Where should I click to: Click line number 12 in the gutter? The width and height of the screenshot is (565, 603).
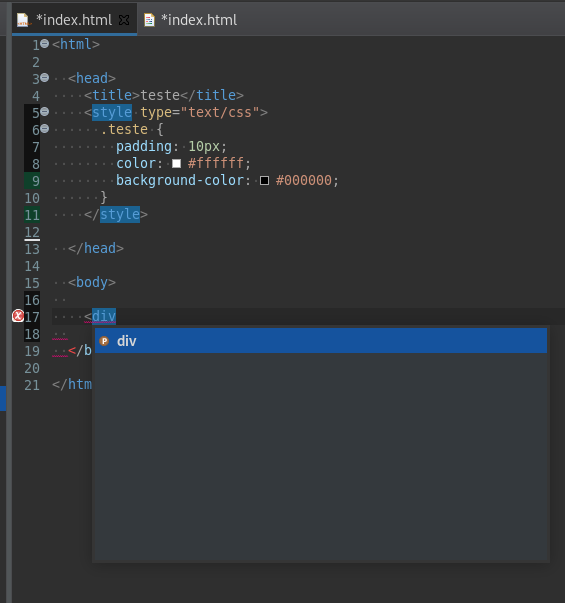(x=32, y=232)
